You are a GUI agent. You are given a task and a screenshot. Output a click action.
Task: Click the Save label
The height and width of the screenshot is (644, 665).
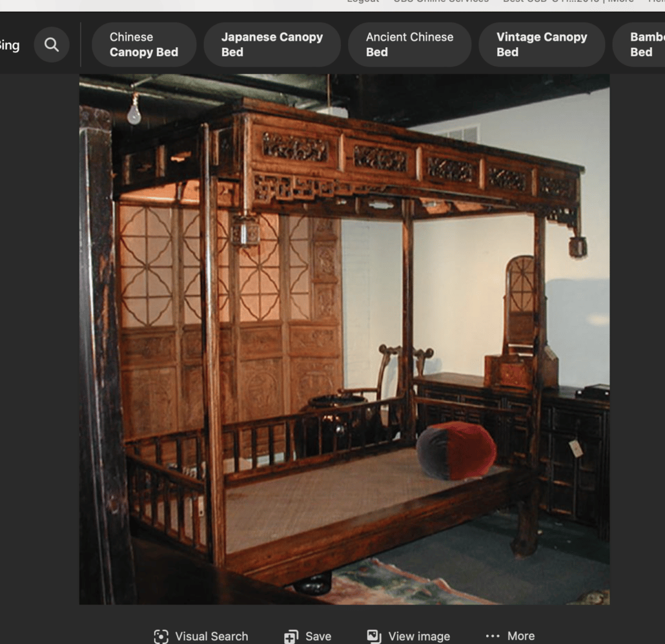click(x=318, y=636)
